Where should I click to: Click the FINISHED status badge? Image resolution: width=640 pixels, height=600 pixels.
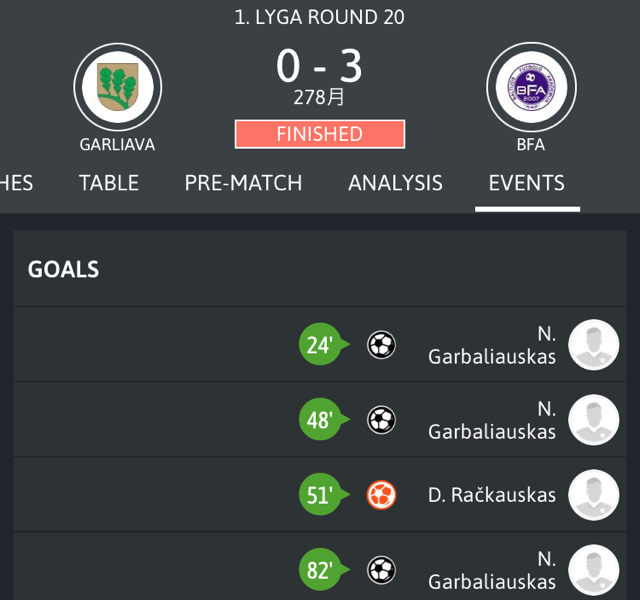(320, 134)
